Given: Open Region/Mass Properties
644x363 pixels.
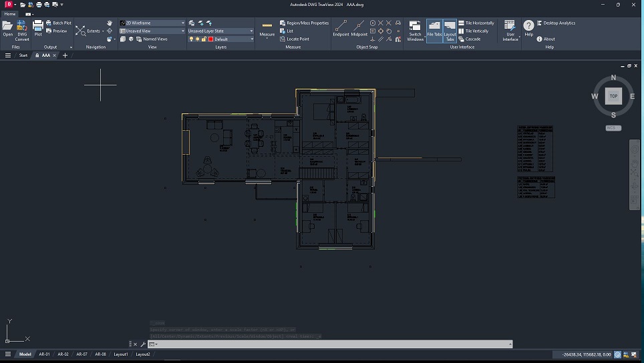Looking at the screenshot, I should [304, 23].
